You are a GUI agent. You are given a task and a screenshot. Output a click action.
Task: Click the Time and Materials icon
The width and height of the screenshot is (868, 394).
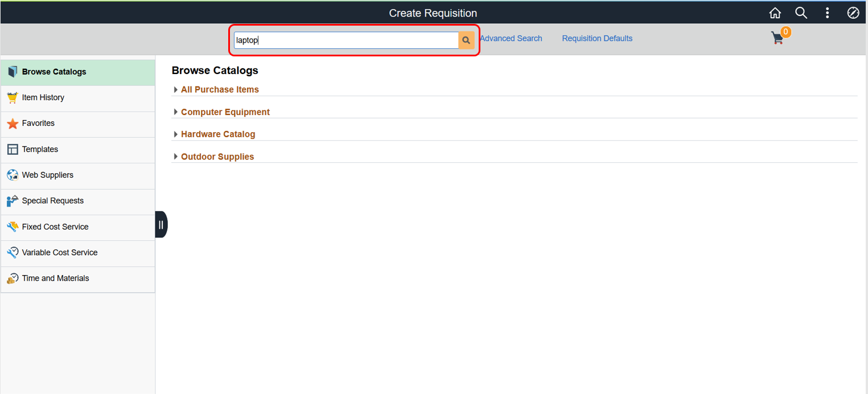click(x=13, y=278)
